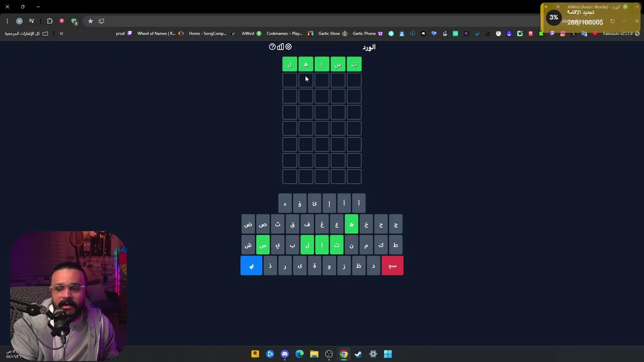Screen dimensions: 644x362
Task: Tap the green ه key
Action: click(351, 224)
